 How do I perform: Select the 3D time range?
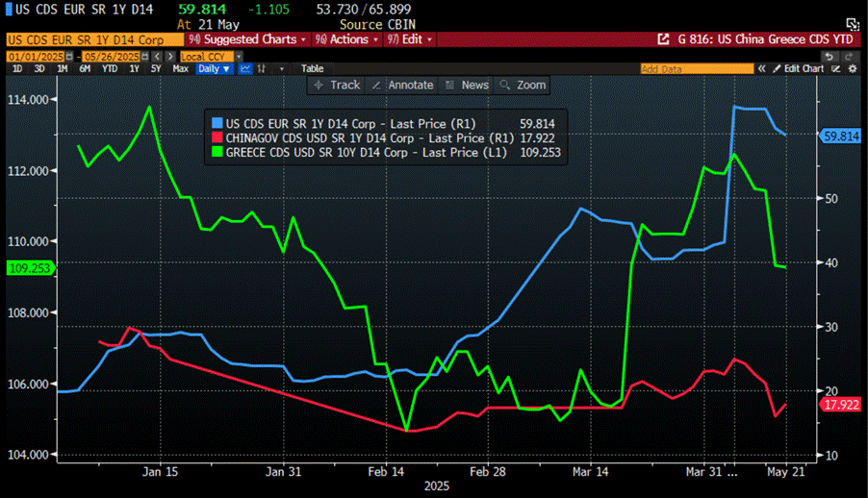(x=39, y=68)
